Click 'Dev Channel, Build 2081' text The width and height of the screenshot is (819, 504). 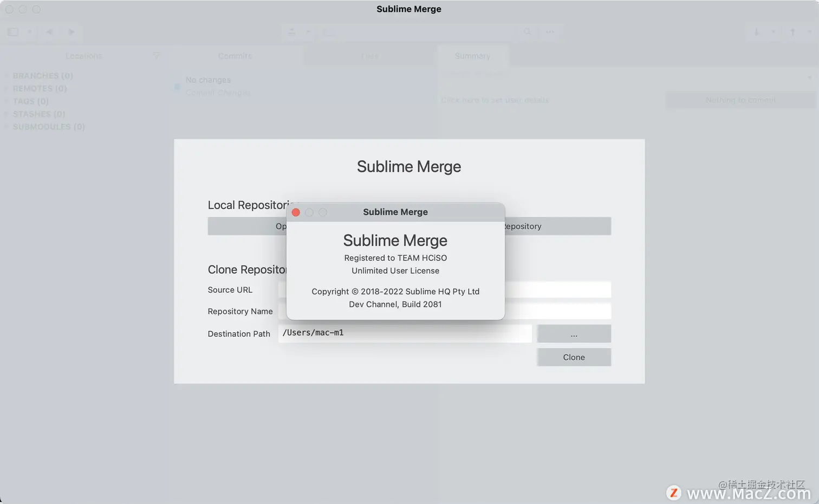pyautogui.click(x=395, y=304)
